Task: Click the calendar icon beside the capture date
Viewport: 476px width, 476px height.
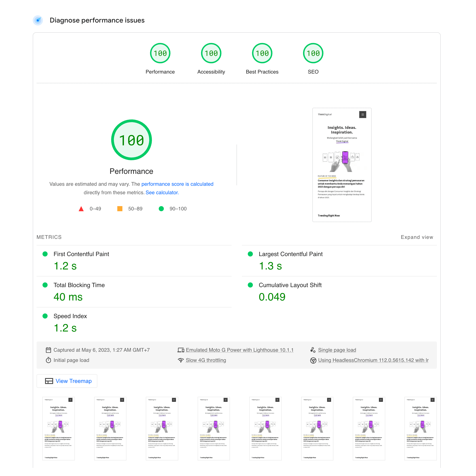Action: click(48, 350)
